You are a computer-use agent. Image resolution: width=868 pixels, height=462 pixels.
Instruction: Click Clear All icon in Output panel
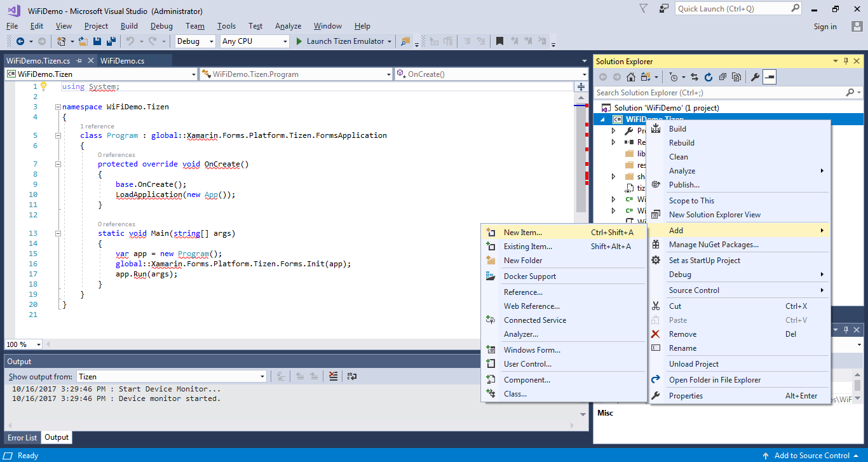(x=334, y=377)
